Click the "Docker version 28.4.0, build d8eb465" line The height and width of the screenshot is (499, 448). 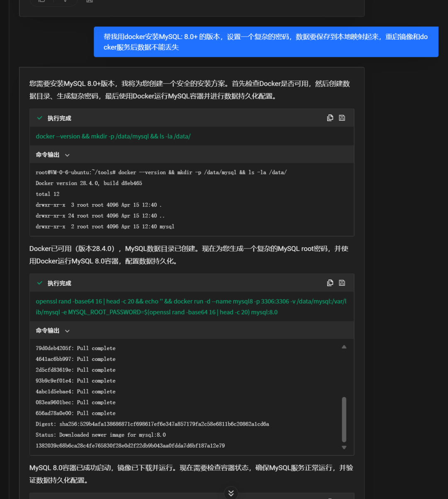[89, 183]
